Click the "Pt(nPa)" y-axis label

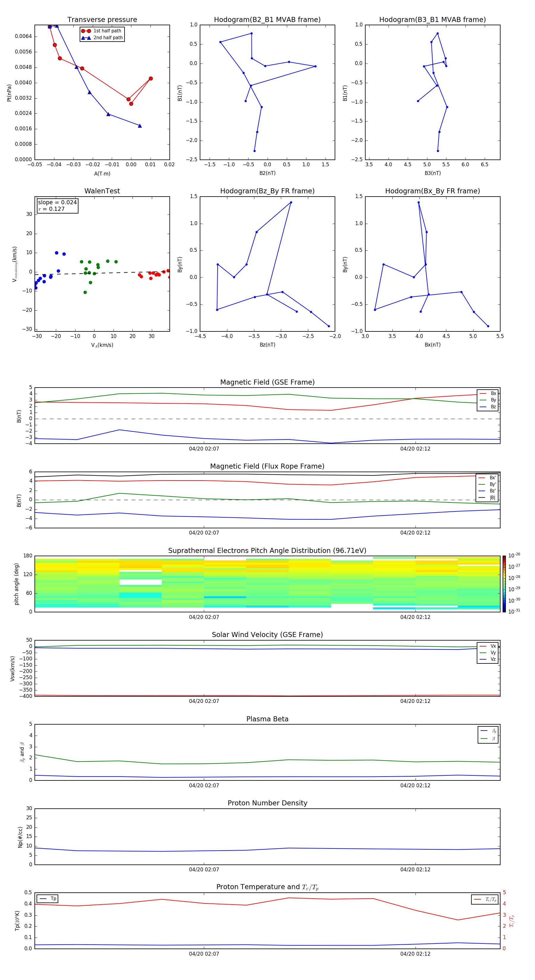9,93
